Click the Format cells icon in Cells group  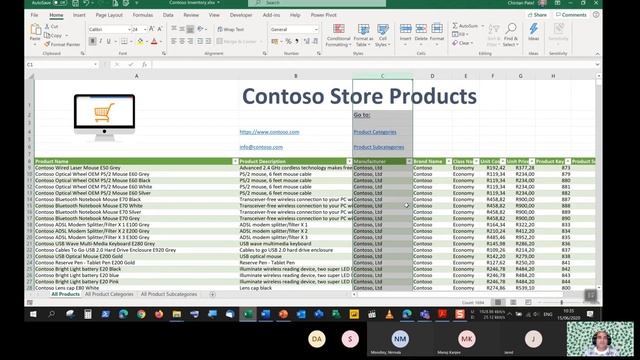pos(437,29)
